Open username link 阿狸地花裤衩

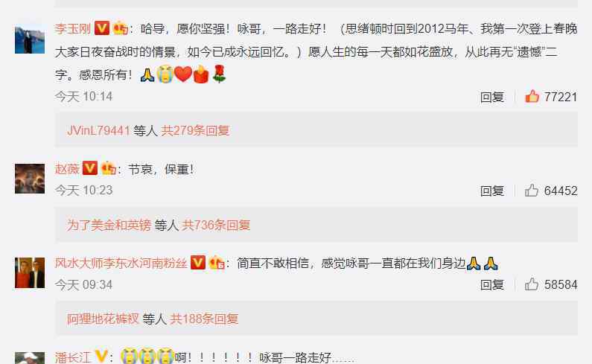point(103,319)
